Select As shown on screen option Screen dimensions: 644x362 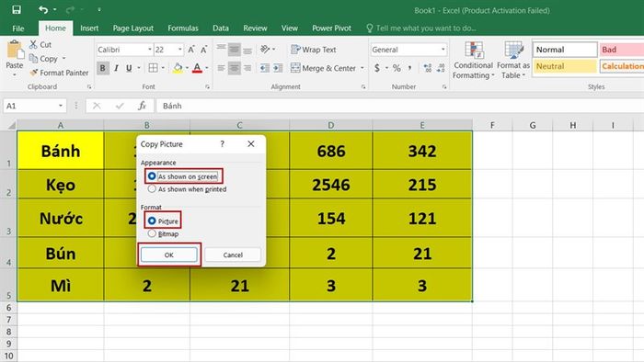(183, 176)
